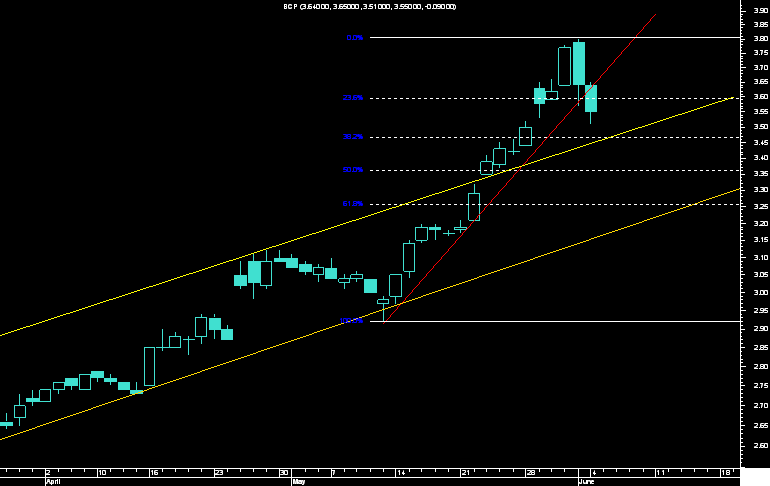The image size is (770, 486).
Task: Click the April month label on time axis
Action: point(53,482)
